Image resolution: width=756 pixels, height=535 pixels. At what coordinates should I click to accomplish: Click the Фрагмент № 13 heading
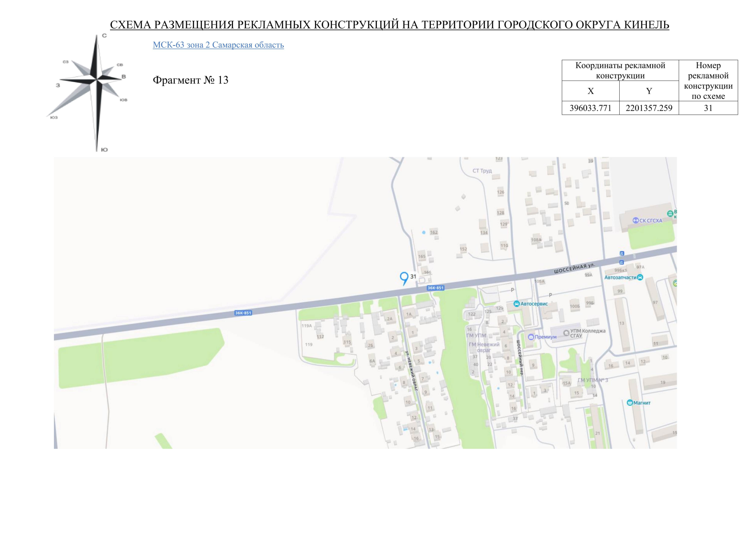point(190,80)
